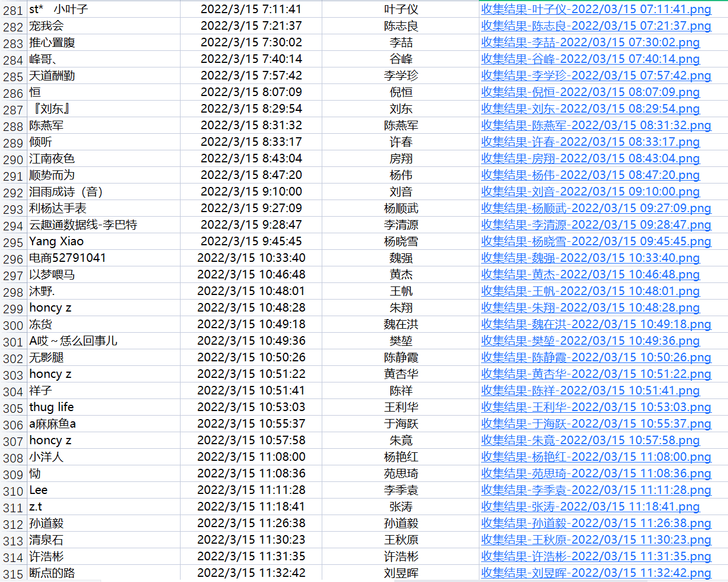This screenshot has height=582, width=728.
Task: Click the 电商52791041 cell
Action: click(67, 258)
